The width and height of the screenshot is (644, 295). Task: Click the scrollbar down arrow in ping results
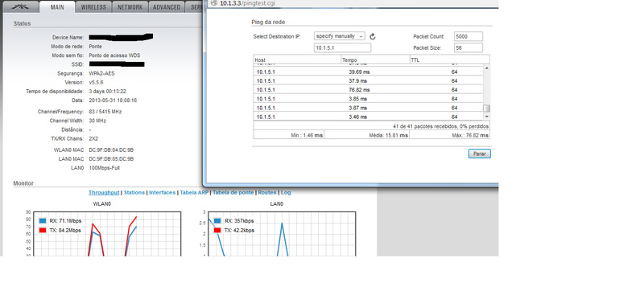pyautogui.click(x=487, y=117)
